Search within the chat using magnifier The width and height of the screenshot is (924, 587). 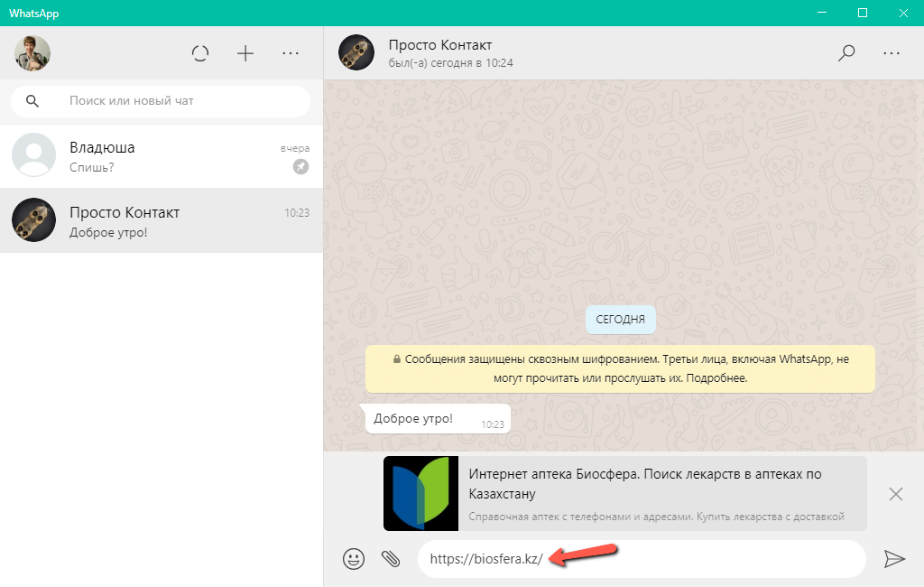(x=846, y=53)
